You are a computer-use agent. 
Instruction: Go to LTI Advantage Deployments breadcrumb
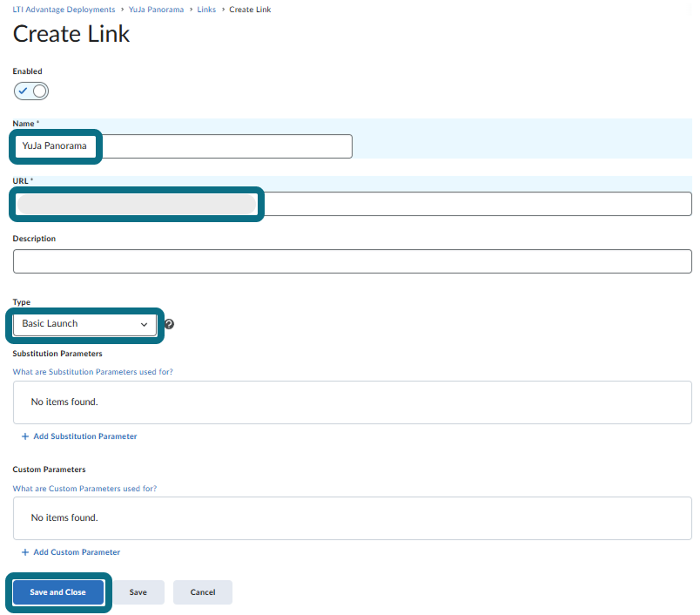(x=64, y=10)
